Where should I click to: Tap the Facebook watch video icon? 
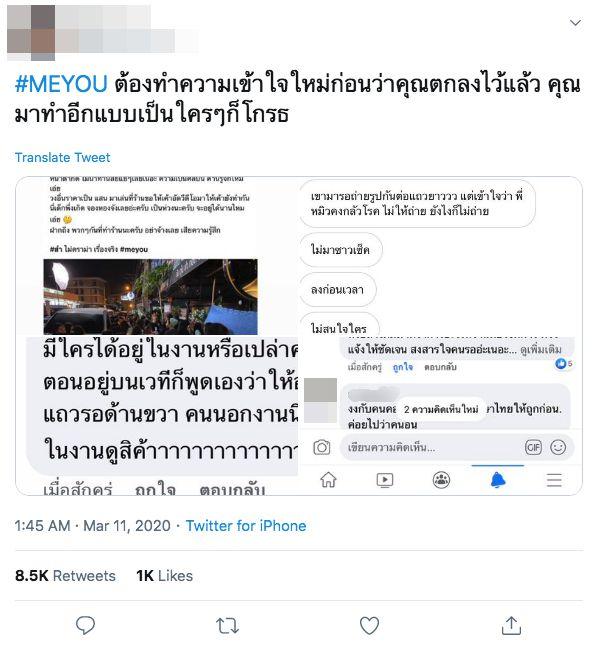(x=384, y=480)
